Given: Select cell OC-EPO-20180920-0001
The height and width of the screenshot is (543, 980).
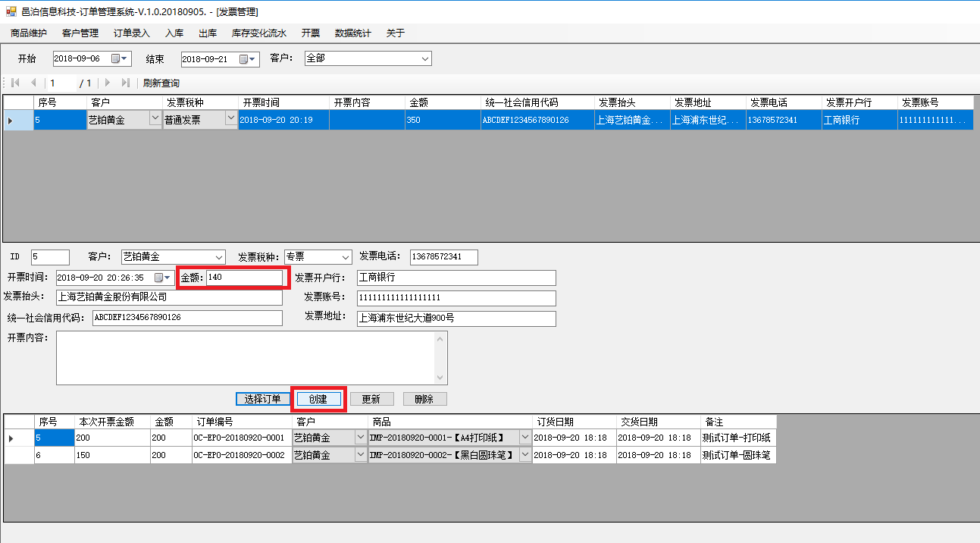Looking at the screenshot, I should [242, 438].
